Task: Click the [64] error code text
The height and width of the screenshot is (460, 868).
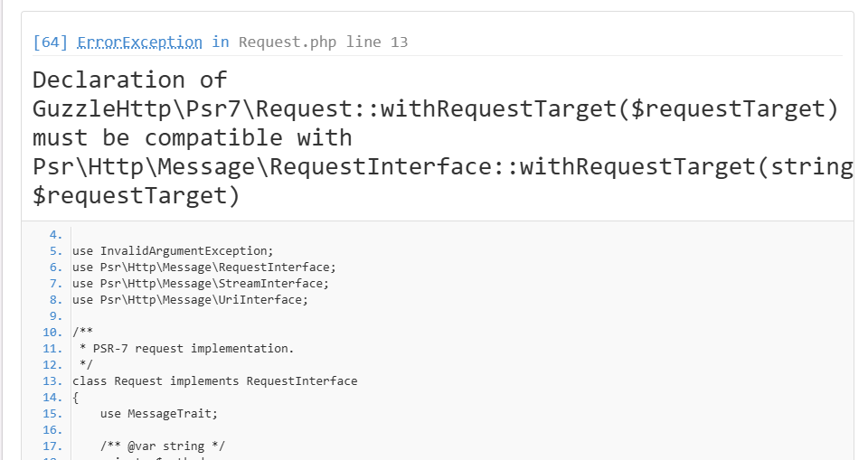Action: click(51, 42)
